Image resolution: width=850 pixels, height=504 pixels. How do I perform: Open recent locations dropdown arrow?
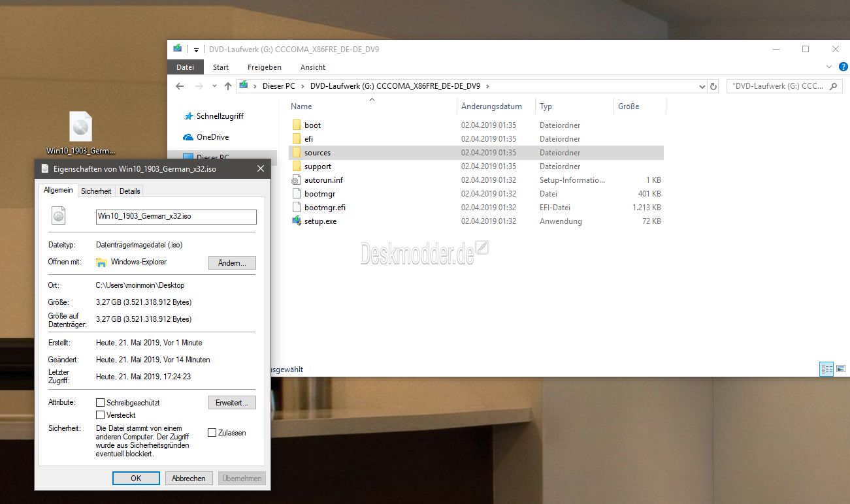coord(214,86)
